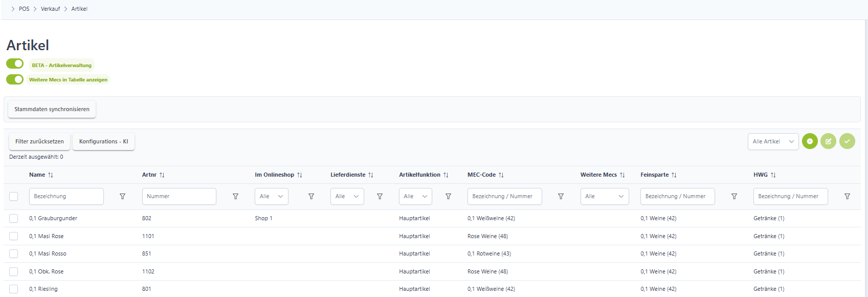Click the green checkmark confirm icon
The height and width of the screenshot is (297, 868).
coord(847,141)
